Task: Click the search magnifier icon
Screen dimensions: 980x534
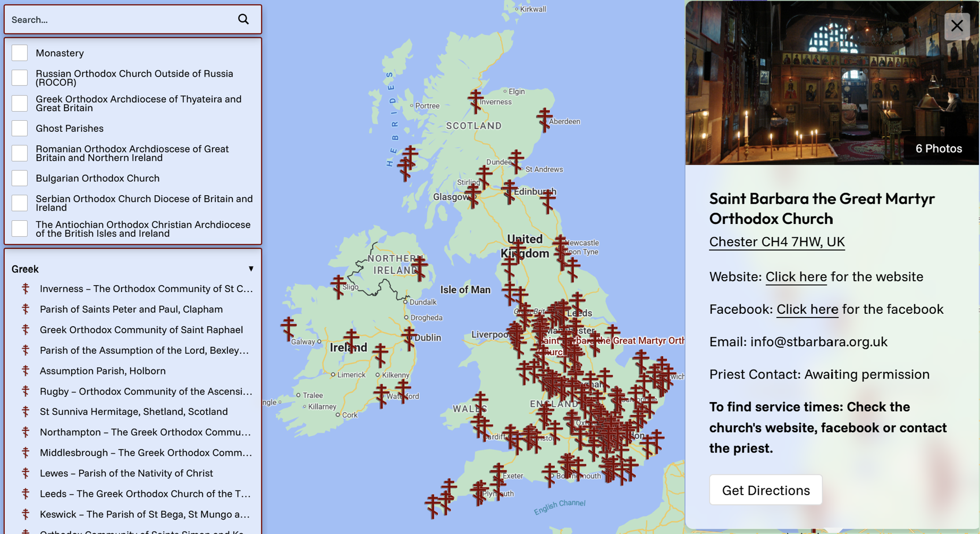Action: click(243, 20)
